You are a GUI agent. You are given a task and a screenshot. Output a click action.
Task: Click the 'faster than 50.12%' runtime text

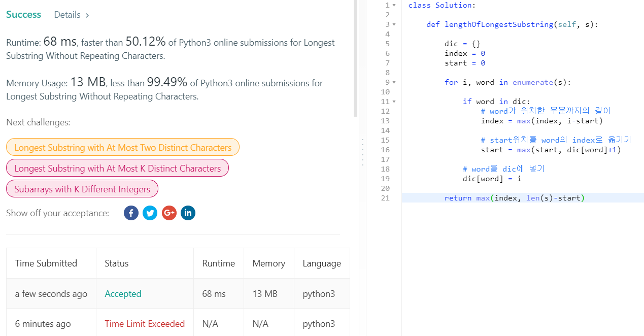[x=123, y=42]
